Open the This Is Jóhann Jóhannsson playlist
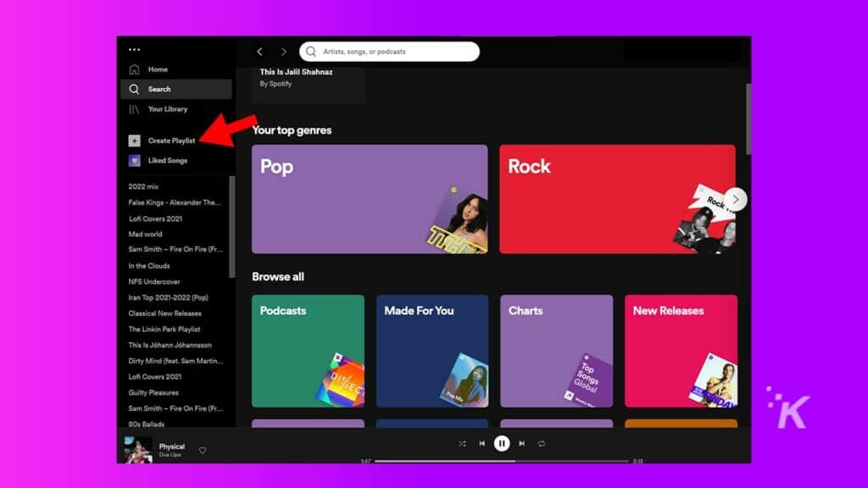Viewport: 868px width, 488px height. click(170, 346)
